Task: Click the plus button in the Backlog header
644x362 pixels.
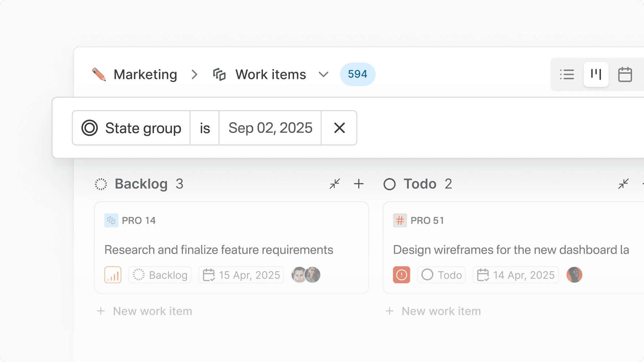Action: point(359,184)
